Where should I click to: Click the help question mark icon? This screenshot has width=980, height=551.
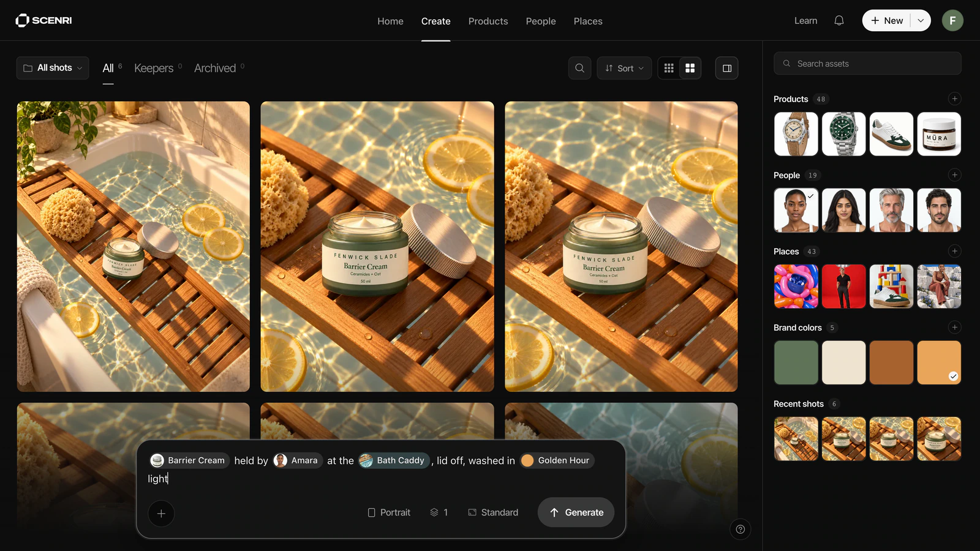741,529
